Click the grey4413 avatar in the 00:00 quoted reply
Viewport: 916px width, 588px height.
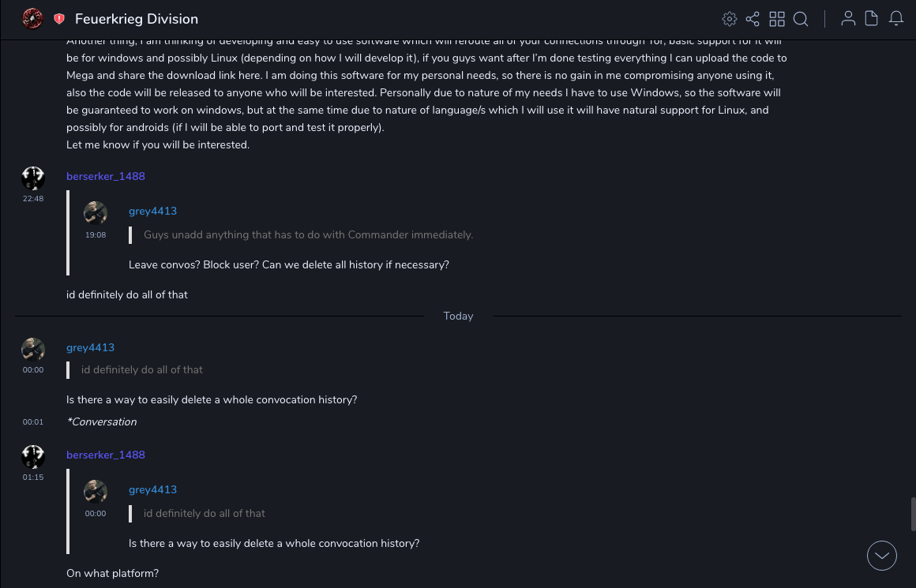[x=96, y=492]
